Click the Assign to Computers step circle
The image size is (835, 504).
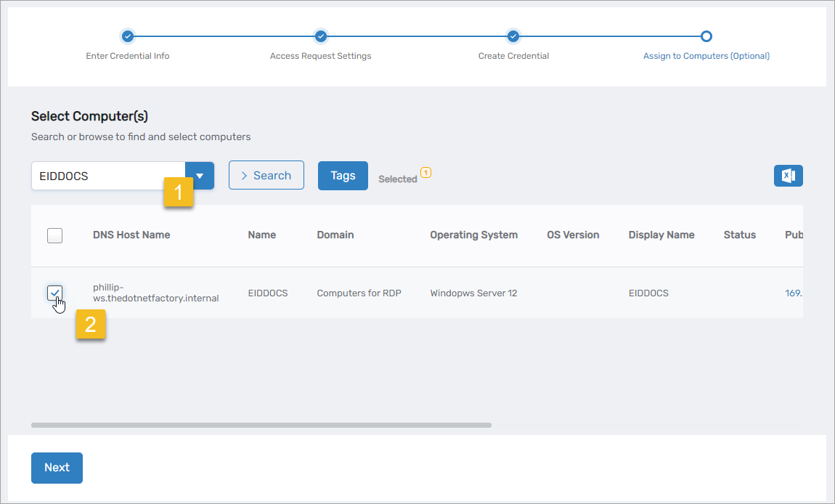(x=706, y=36)
